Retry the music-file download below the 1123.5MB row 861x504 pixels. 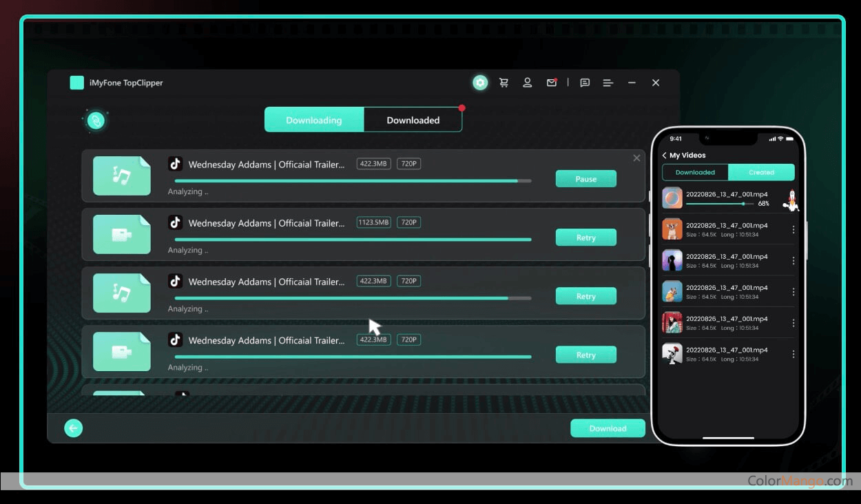pos(586,296)
